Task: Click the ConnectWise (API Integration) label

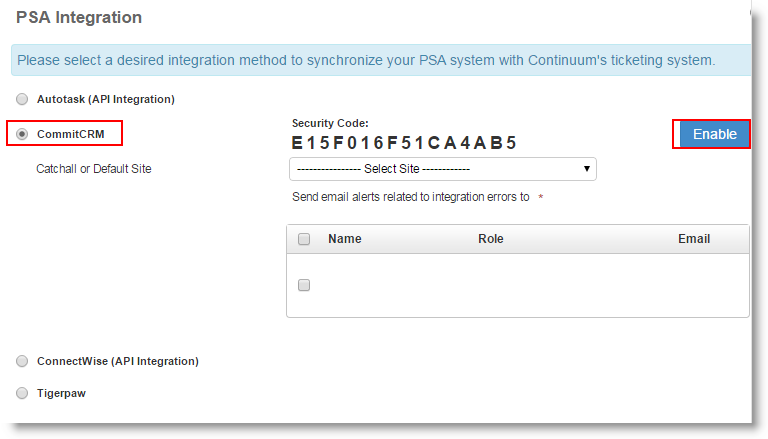Action: (118, 361)
